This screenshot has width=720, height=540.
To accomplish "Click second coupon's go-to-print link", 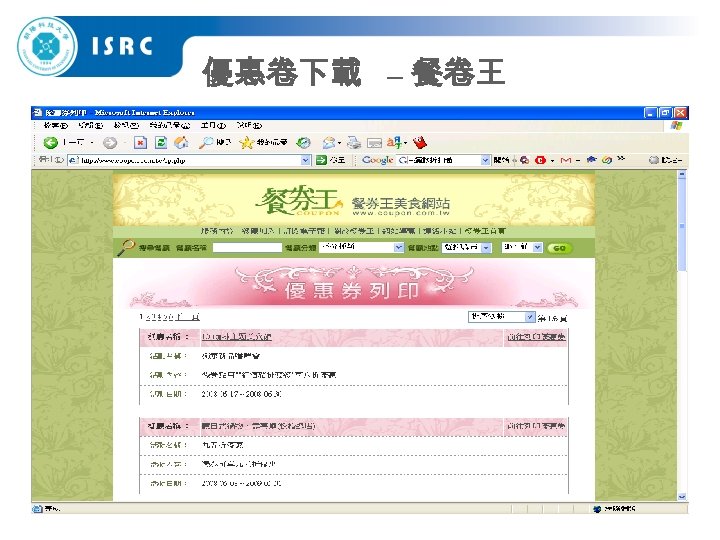I will click(x=536, y=426).
